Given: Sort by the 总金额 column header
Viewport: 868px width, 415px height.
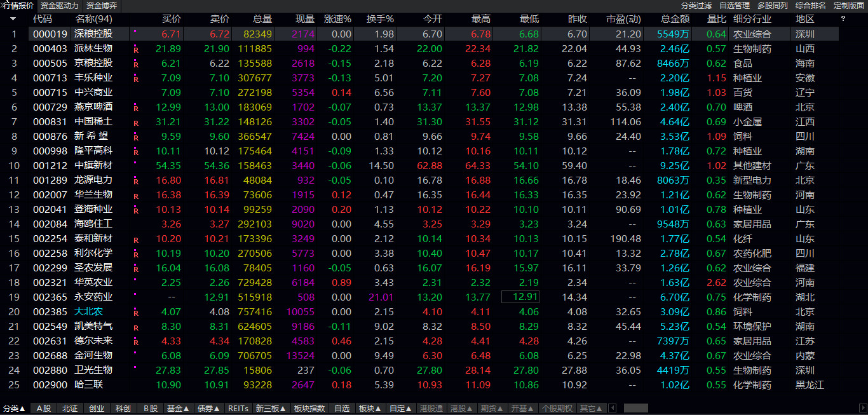Looking at the screenshot, I should [675, 19].
